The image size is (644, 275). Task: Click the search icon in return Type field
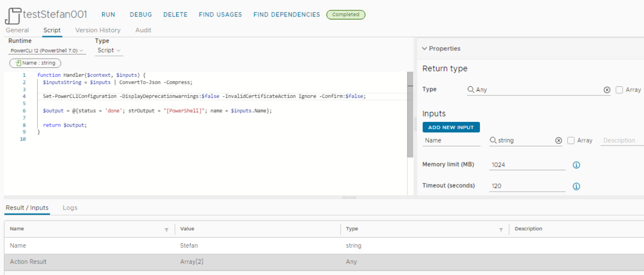[x=471, y=89]
